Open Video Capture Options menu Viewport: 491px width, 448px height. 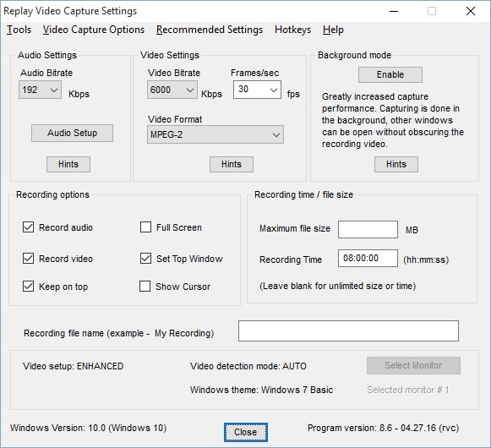[94, 30]
